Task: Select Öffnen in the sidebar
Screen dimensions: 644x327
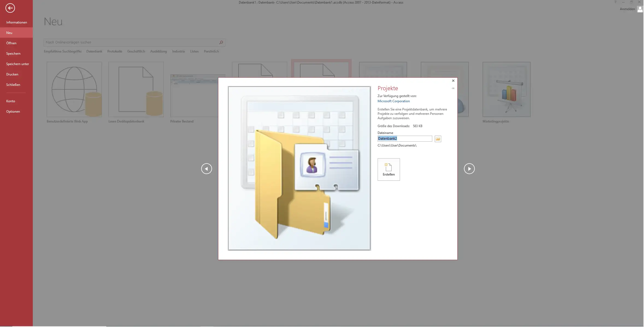Action: click(x=11, y=43)
